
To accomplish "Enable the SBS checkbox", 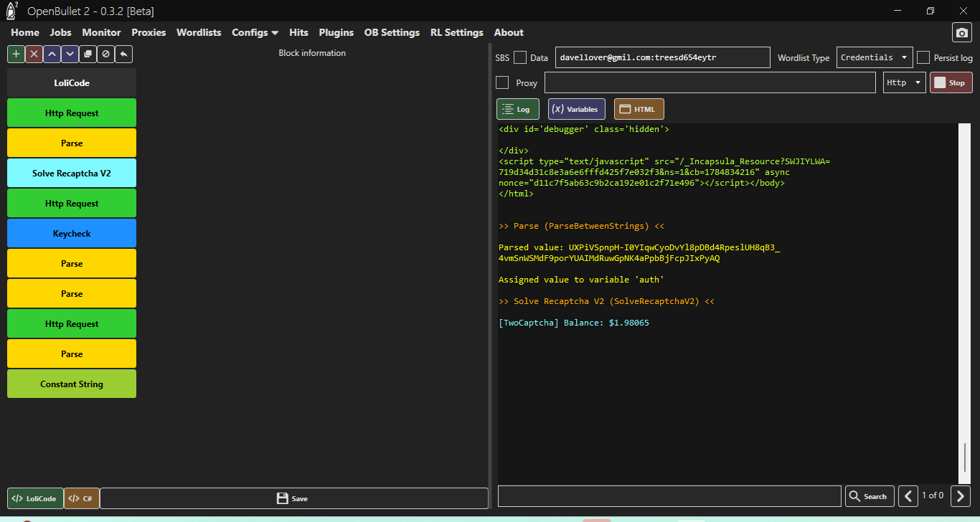I will [520, 58].
